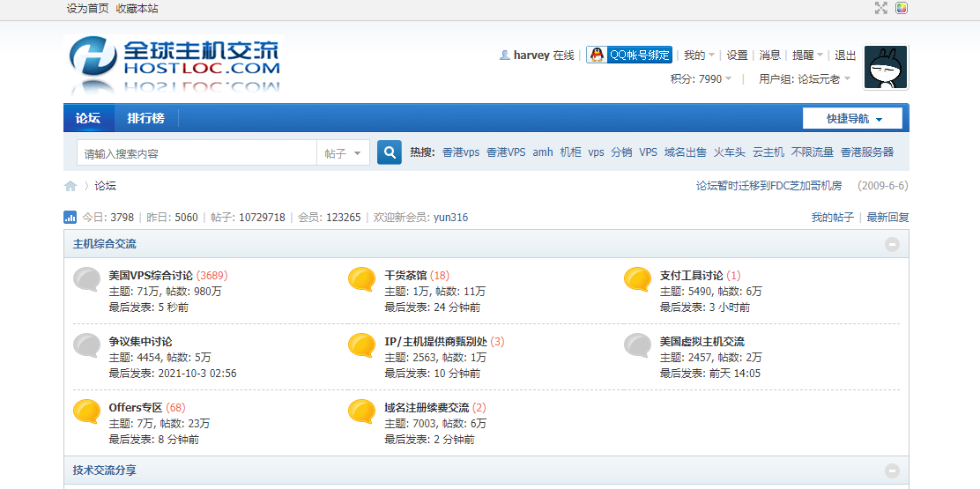Click the search content input field
This screenshot has width=980, height=489.
(197, 153)
